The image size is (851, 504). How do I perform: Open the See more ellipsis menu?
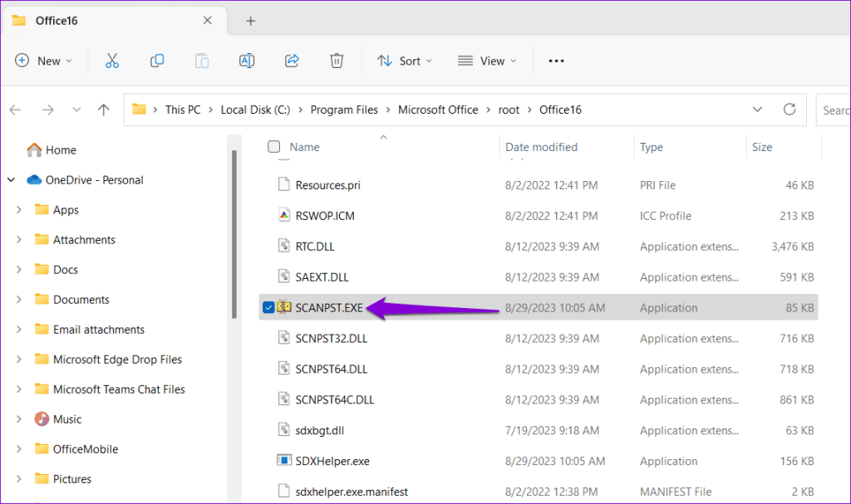point(556,61)
